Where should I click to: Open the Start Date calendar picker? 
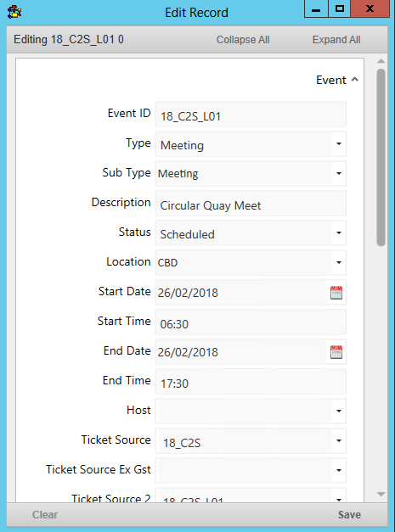coord(336,293)
